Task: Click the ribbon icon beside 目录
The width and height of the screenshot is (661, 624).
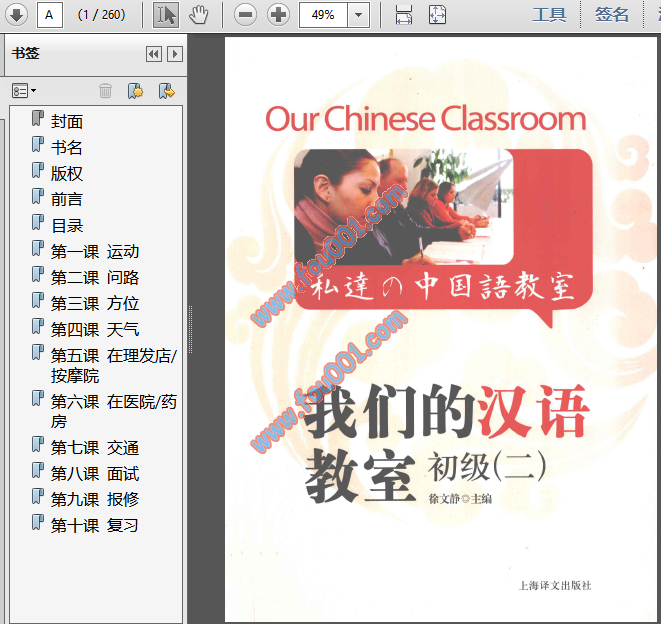Action: click(x=38, y=223)
